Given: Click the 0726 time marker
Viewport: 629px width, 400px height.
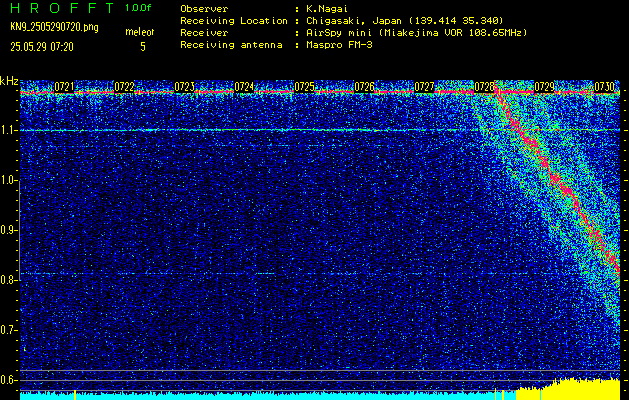Looking at the screenshot, I should coord(364,87).
